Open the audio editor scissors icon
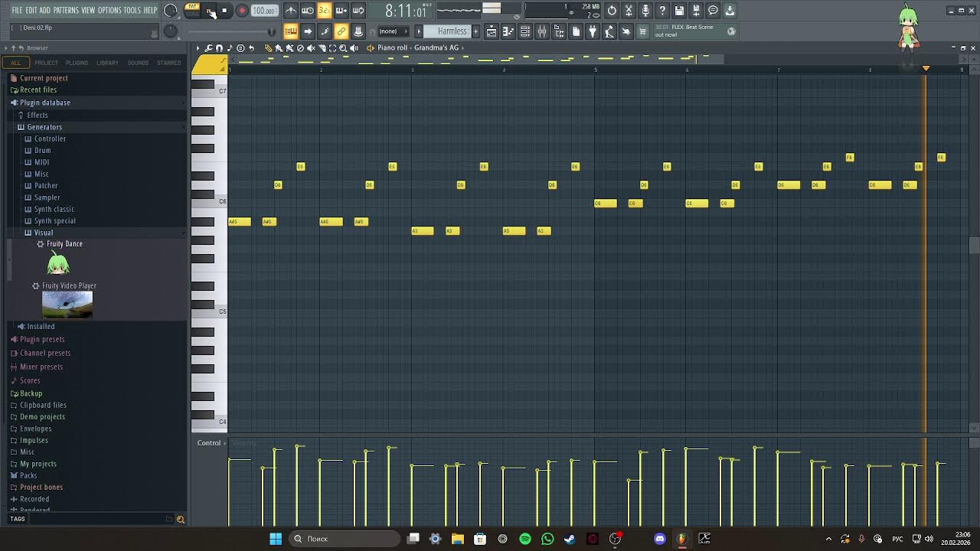 (x=629, y=11)
